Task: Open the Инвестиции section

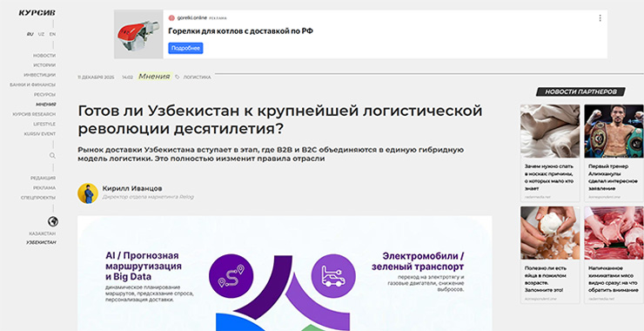Action: [39, 75]
